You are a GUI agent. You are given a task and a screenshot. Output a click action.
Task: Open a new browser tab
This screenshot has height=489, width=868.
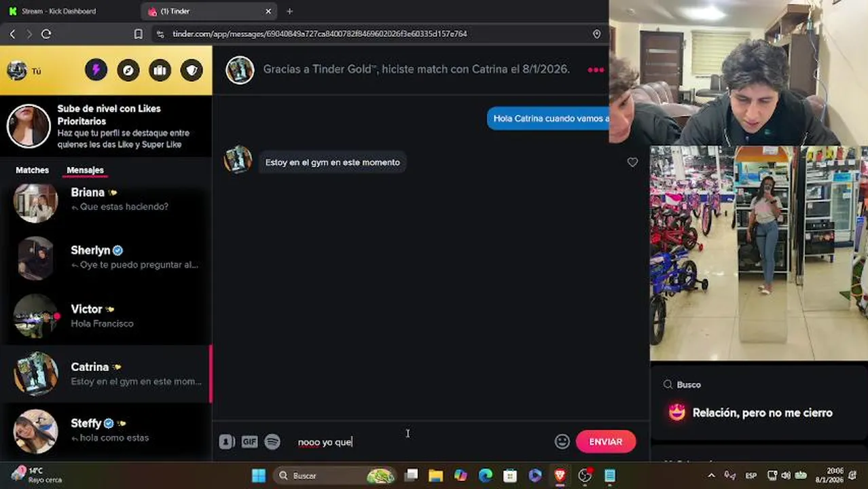pos(290,11)
